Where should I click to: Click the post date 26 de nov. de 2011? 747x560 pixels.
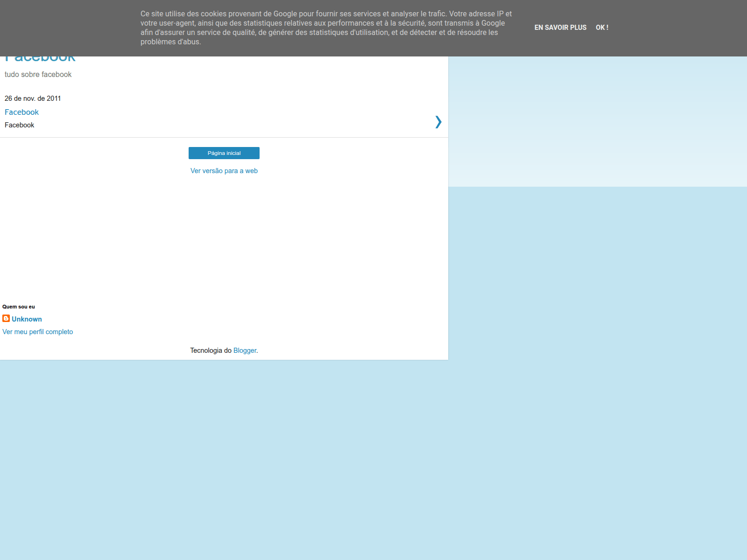(x=33, y=98)
